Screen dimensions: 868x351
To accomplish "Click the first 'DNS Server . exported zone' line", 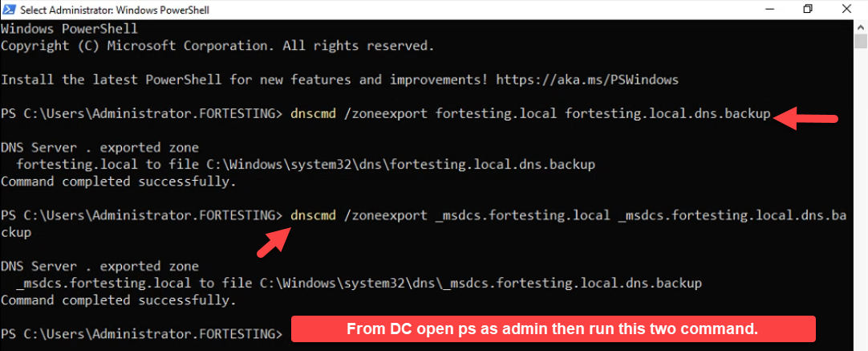I will [99, 148].
